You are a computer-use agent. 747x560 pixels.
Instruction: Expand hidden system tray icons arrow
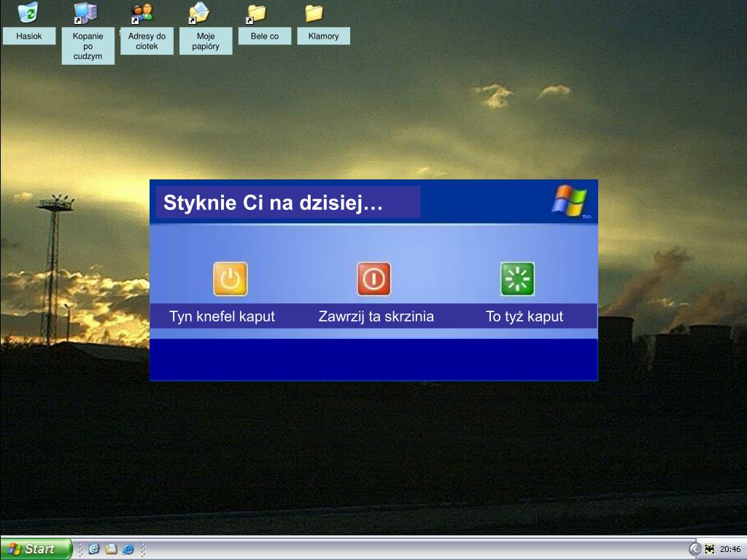pos(695,549)
